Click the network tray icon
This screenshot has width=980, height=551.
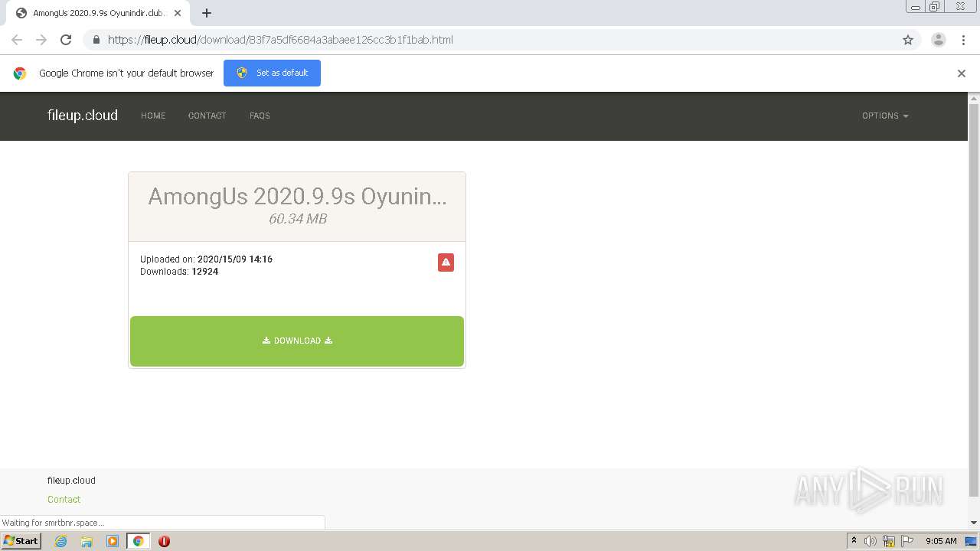point(889,541)
